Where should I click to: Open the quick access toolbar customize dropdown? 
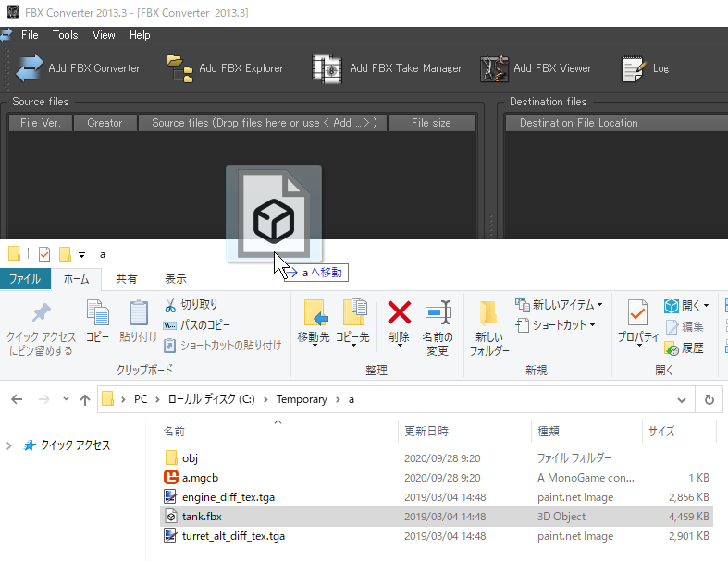click(81, 255)
